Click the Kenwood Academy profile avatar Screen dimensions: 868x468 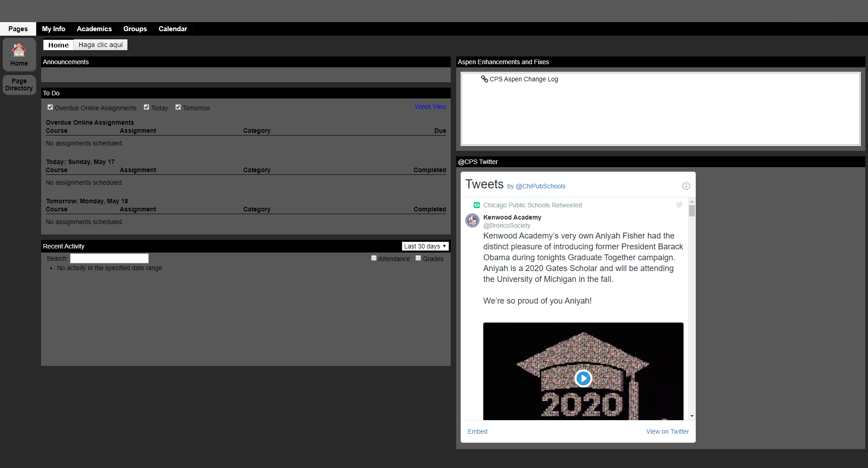point(472,220)
